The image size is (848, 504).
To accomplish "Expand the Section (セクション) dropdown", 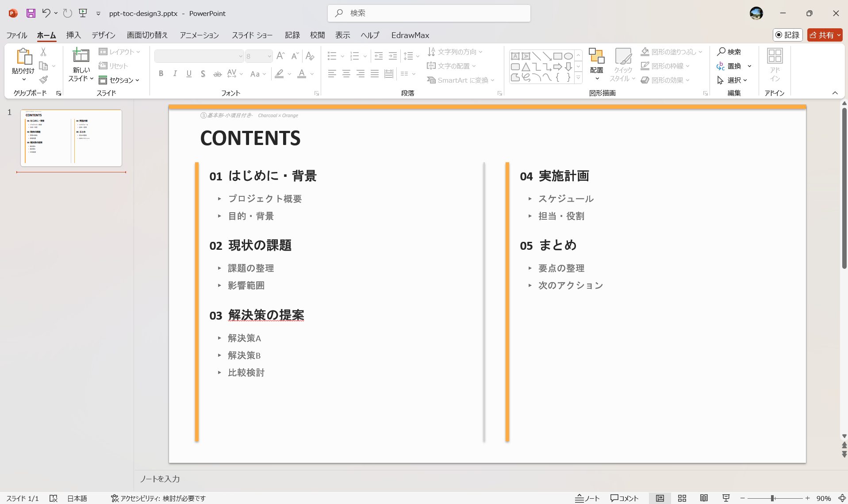I will click(x=119, y=80).
